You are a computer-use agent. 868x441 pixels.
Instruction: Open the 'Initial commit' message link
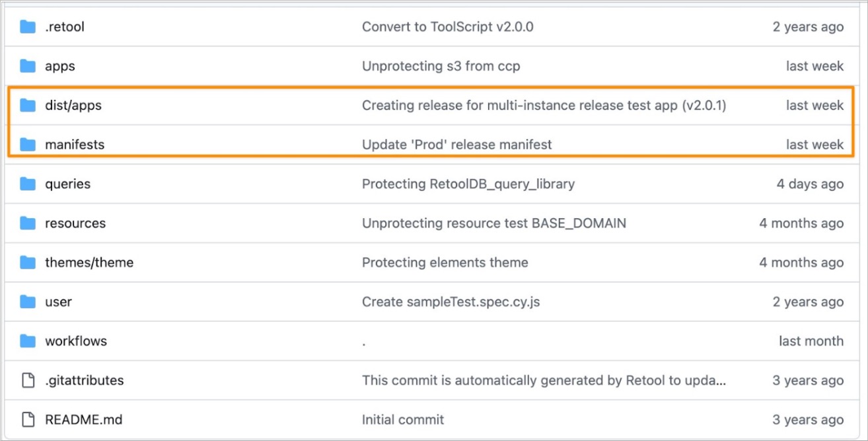pyautogui.click(x=403, y=419)
